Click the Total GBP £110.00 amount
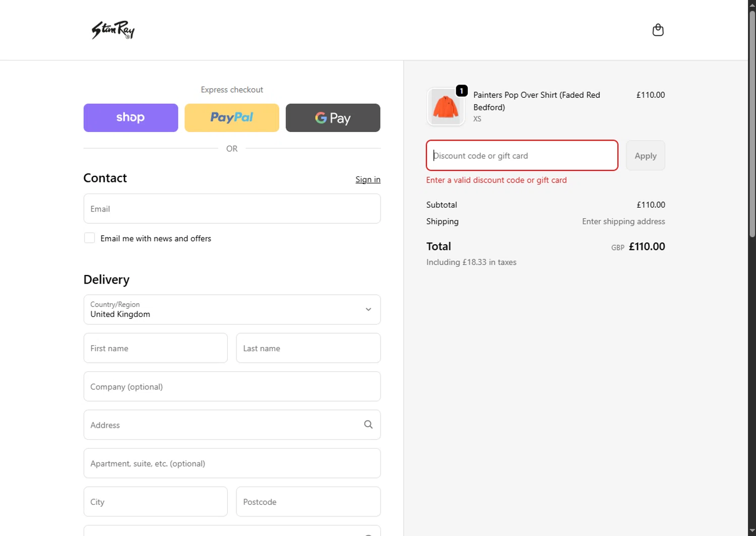Screen dimensions: 756x536 coord(638,247)
